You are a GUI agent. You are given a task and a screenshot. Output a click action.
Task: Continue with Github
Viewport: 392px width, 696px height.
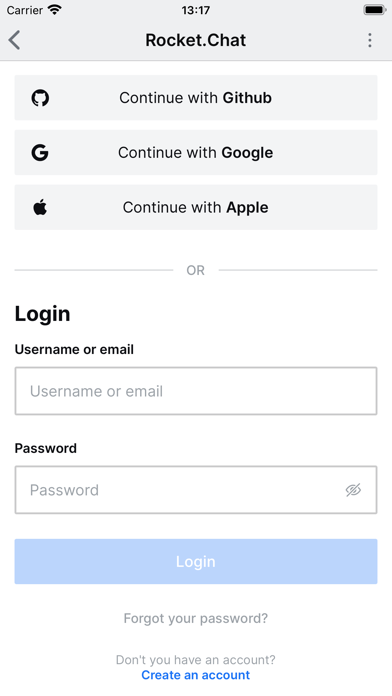(x=196, y=98)
